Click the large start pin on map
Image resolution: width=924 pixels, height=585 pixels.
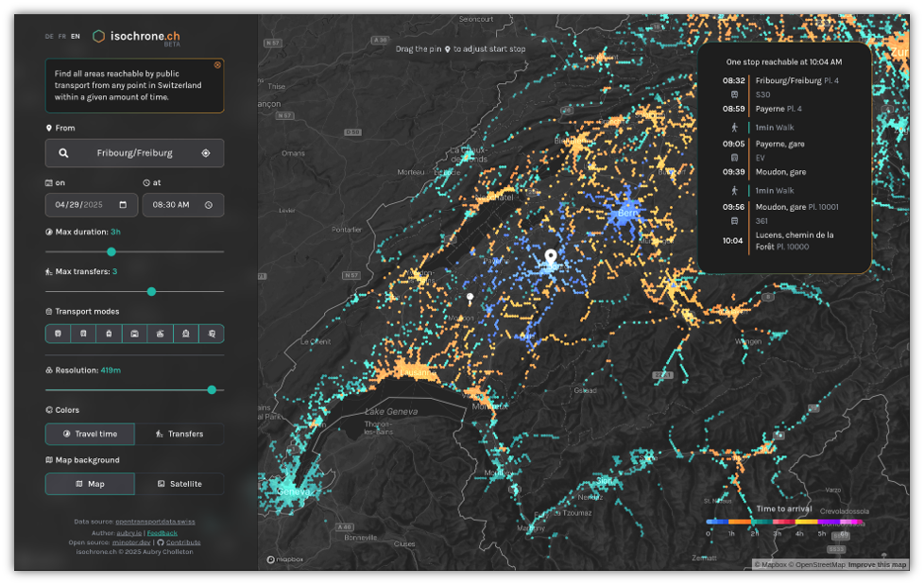pos(551,258)
